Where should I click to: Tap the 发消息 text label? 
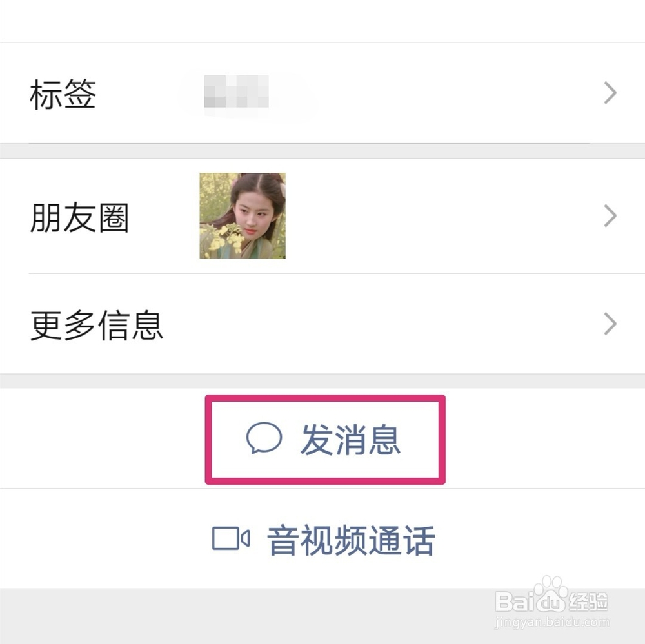pos(352,441)
